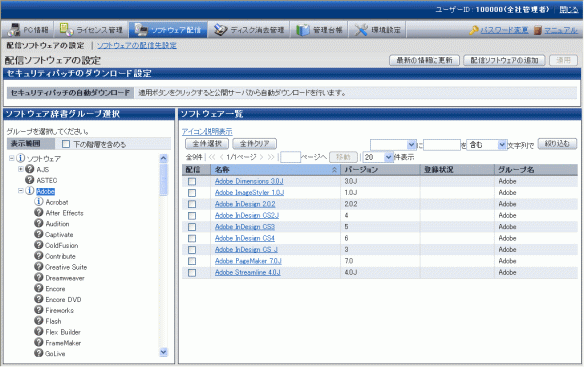
Task: Open the マニュアル link
Action: pos(561,30)
